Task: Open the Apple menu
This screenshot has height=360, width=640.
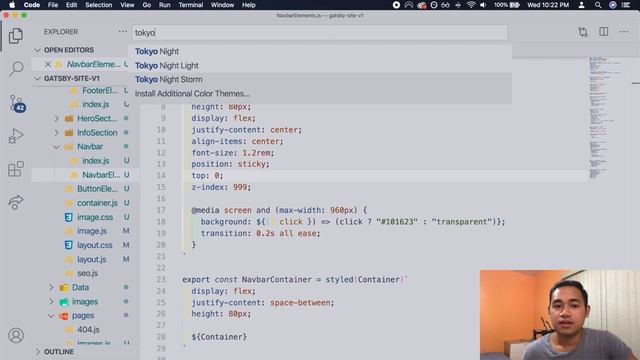Action: [12, 5]
